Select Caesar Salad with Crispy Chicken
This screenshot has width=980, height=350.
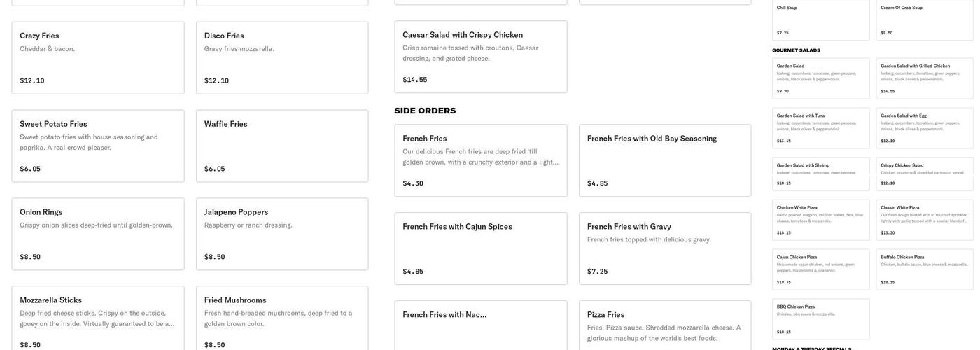coord(481,57)
